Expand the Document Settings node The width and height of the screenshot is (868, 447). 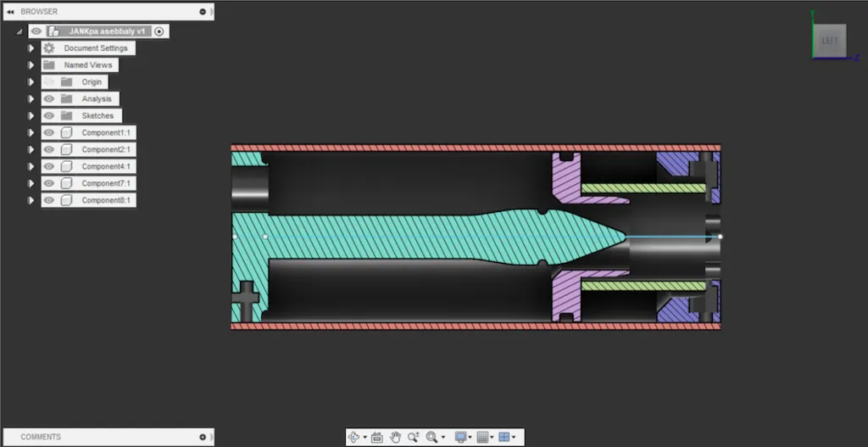tap(31, 48)
